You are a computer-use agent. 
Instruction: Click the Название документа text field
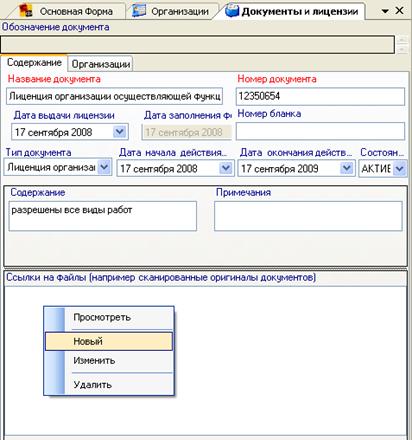[114, 96]
